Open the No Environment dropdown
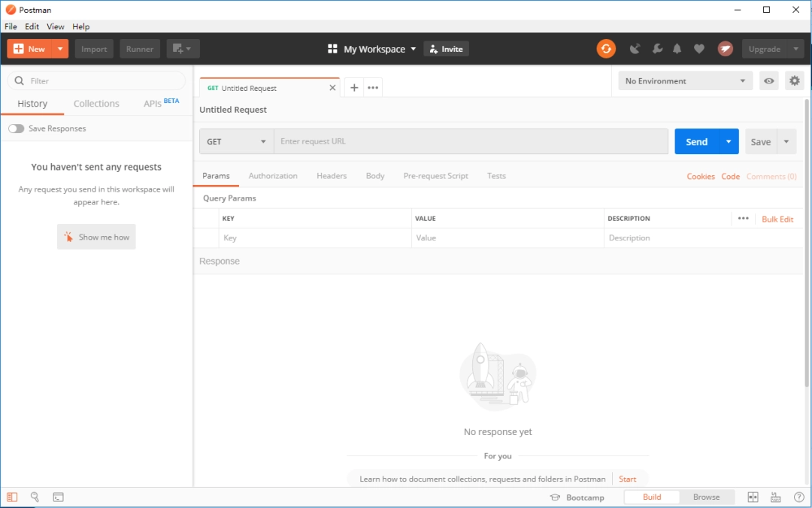 684,80
